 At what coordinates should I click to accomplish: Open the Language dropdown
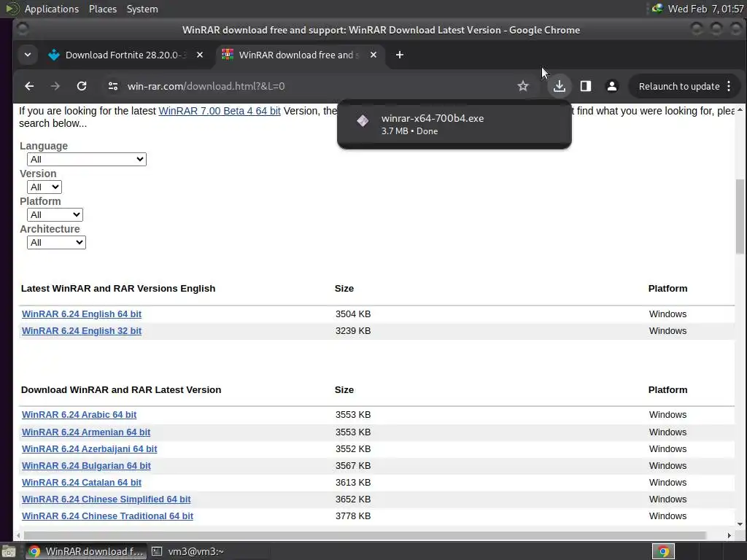tap(87, 159)
